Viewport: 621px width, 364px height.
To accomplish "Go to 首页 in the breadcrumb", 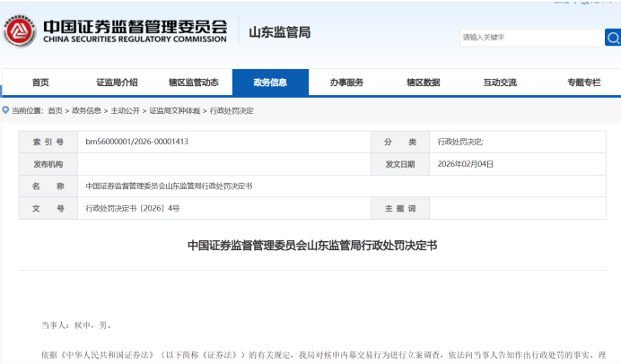I will 55,111.
